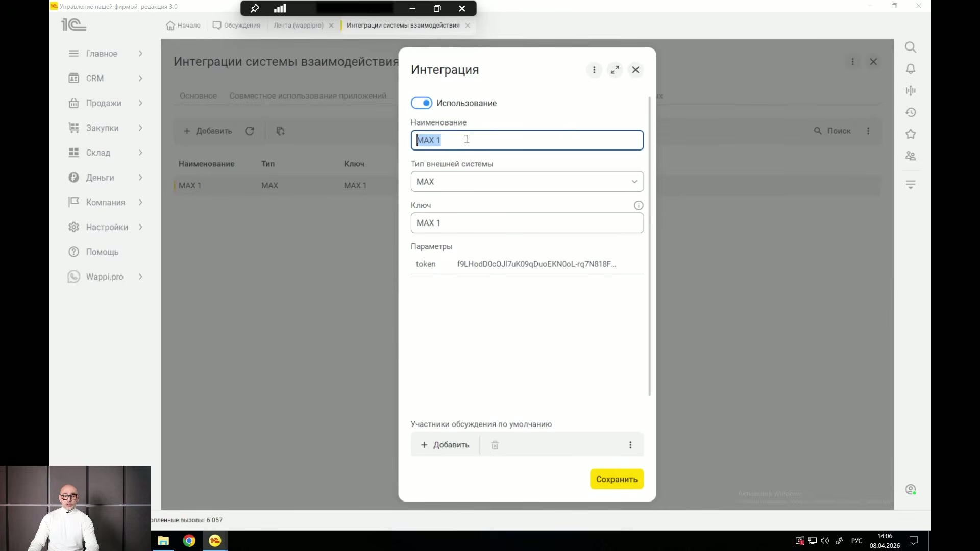Expand the Склад sidebar section
The height and width of the screenshot is (551, 980).
point(140,153)
